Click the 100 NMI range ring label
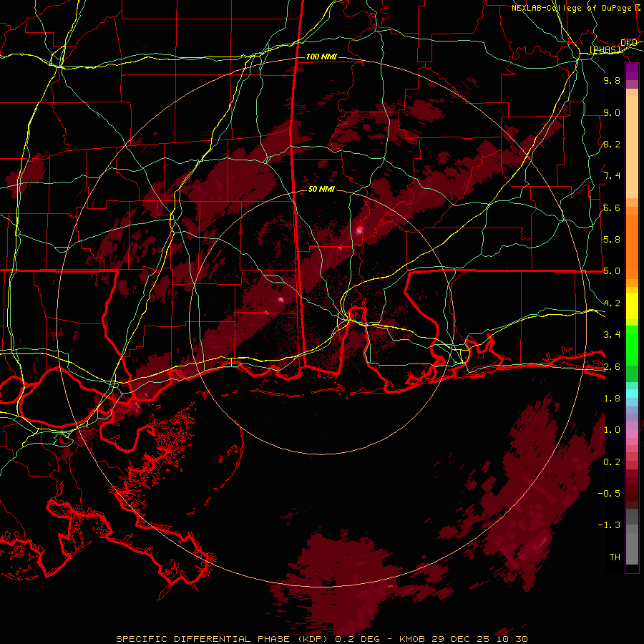 pyautogui.click(x=321, y=57)
